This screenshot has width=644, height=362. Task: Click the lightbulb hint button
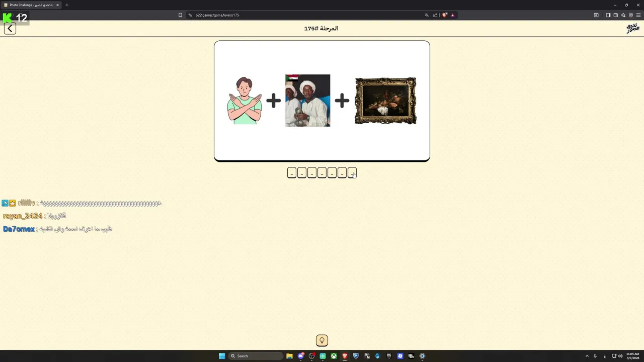click(322, 340)
